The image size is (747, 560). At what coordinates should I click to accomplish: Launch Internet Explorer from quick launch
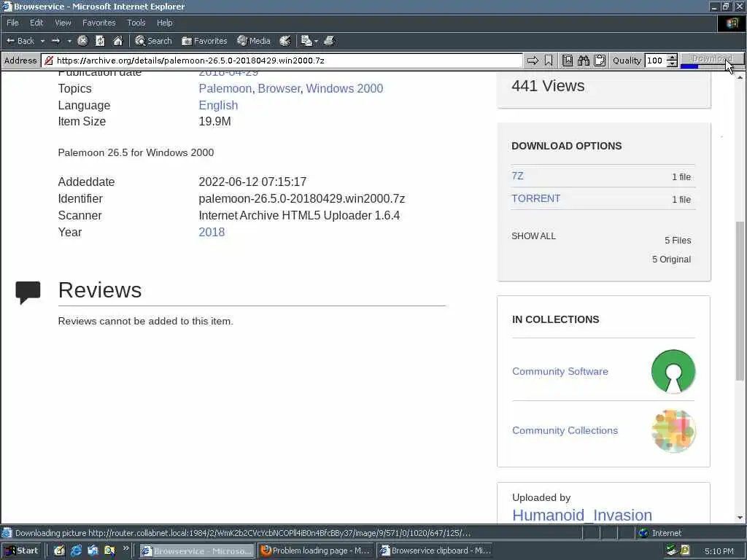(76, 551)
